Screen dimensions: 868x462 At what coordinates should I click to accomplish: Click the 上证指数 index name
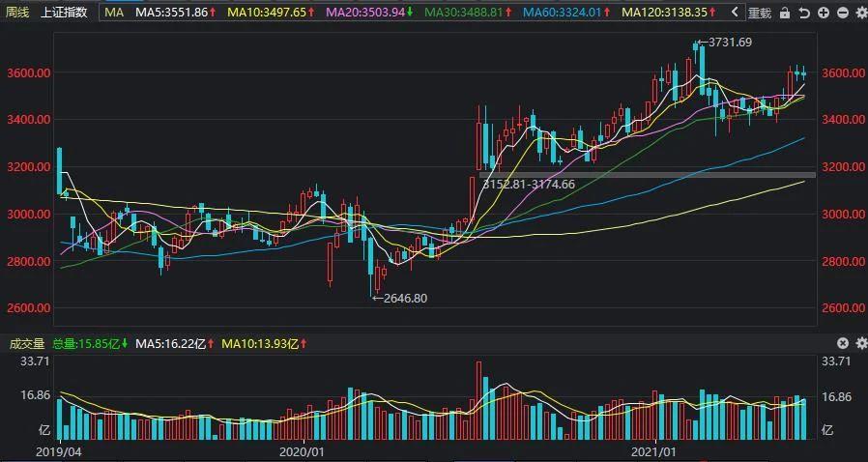(x=64, y=13)
